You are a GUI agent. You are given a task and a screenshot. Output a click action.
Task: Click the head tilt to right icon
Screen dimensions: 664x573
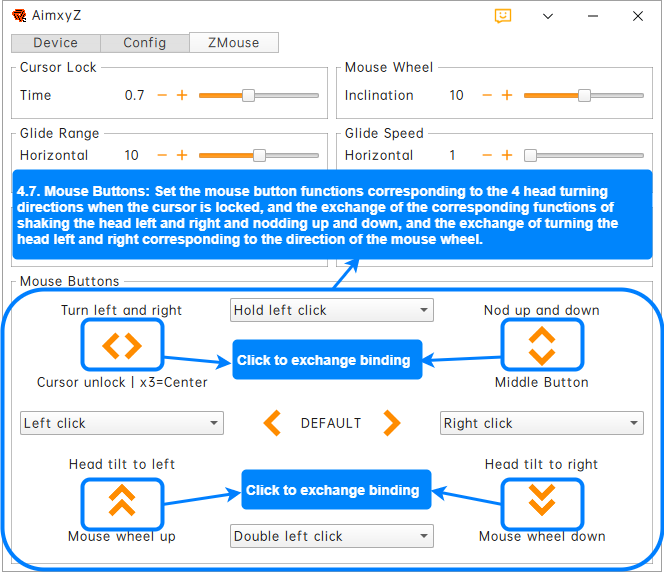coord(541,499)
